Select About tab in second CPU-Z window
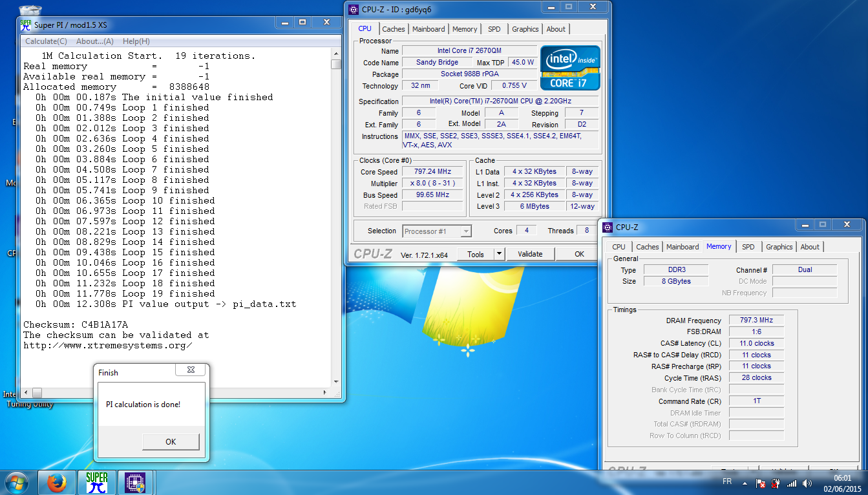This screenshot has width=868, height=495. click(x=810, y=247)
